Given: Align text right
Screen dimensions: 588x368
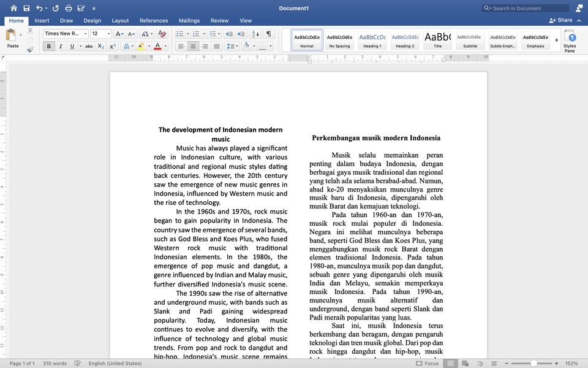Looking at the screenshot, I should point(205,46).
